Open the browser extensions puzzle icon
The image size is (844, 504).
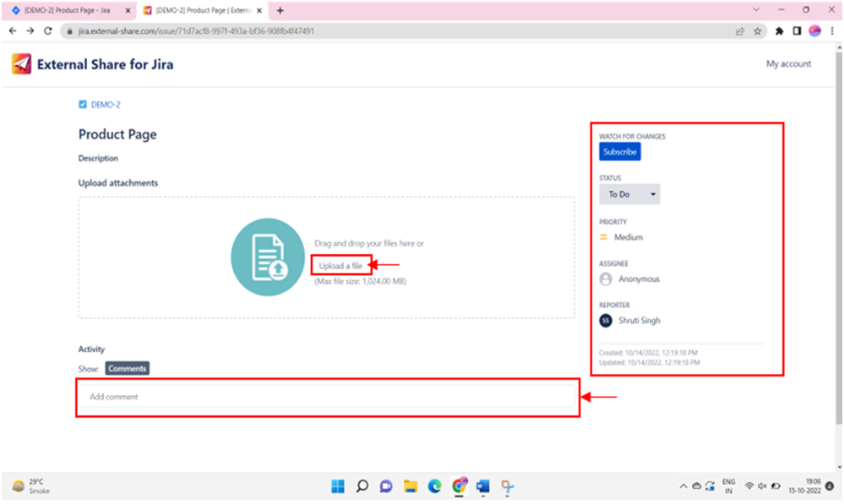click(779, 31)
